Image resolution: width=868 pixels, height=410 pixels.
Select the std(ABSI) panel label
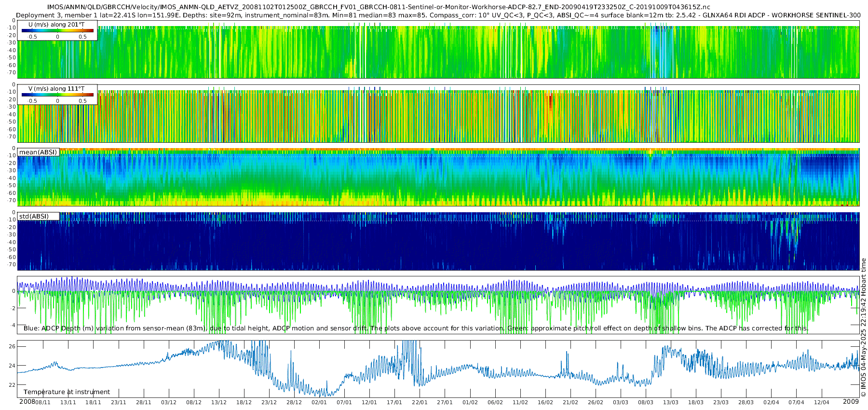pyautogui.click(x=34, y=217)
